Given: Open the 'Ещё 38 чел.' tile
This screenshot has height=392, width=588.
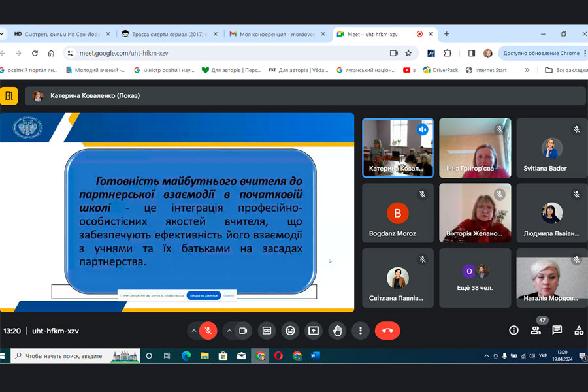Looking at the screenshot, I should (x=475, y=278).
